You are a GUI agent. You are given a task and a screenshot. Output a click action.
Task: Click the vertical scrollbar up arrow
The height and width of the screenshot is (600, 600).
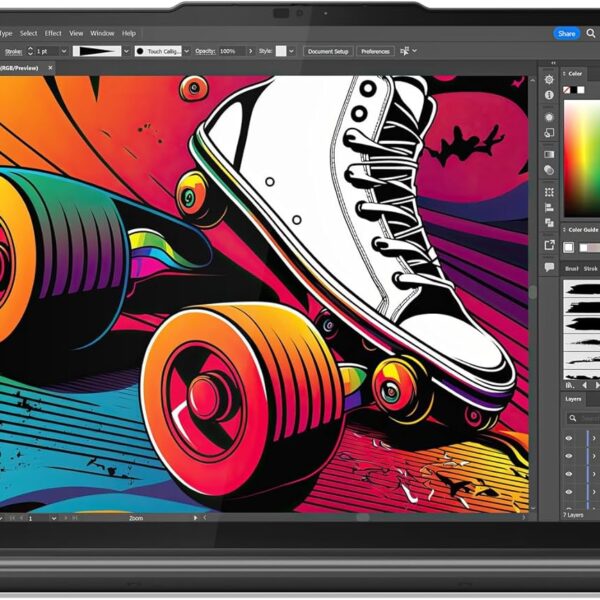(x=532, y=80)
